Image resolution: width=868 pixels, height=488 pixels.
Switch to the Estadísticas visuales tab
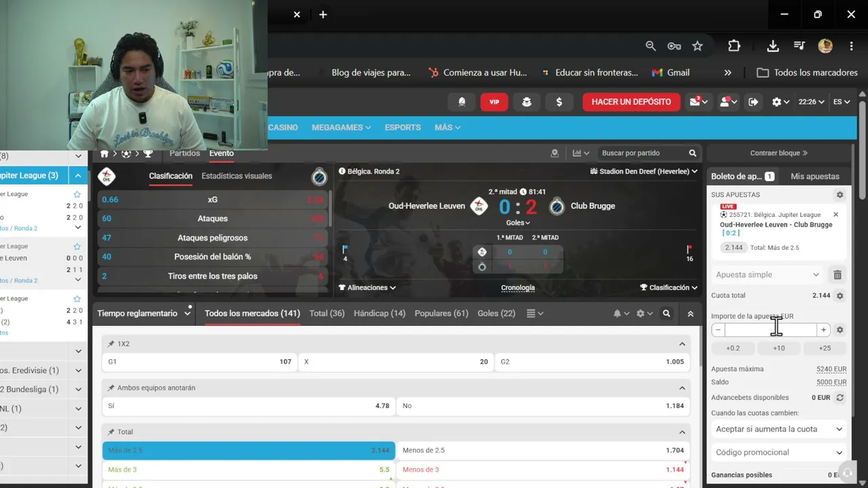coord(237,176)
